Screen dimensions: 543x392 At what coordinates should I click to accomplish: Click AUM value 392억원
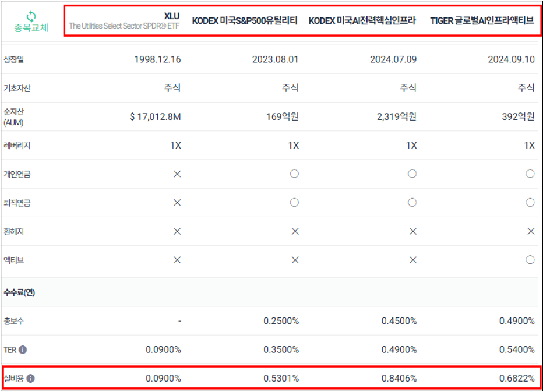pyautogui.click(x=519, y=116)
